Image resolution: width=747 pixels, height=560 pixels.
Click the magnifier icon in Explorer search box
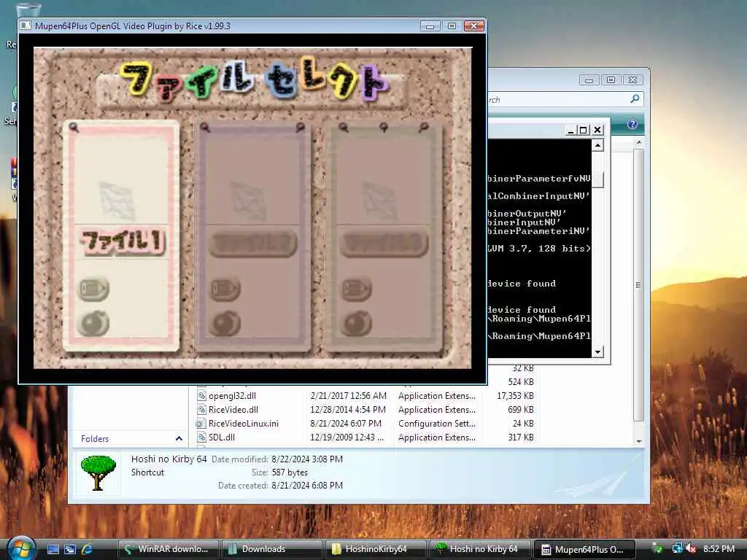pos(635,99)
